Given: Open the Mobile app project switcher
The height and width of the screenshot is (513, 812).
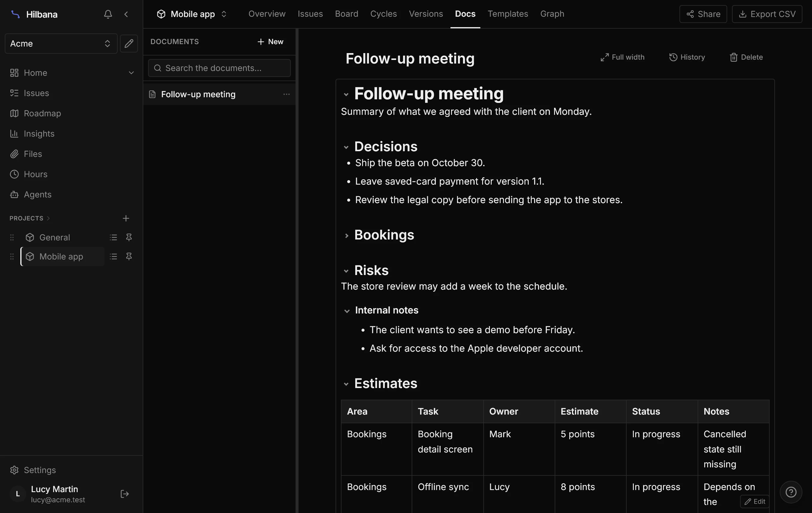Looking at the screenshot, I should [192, 14].
